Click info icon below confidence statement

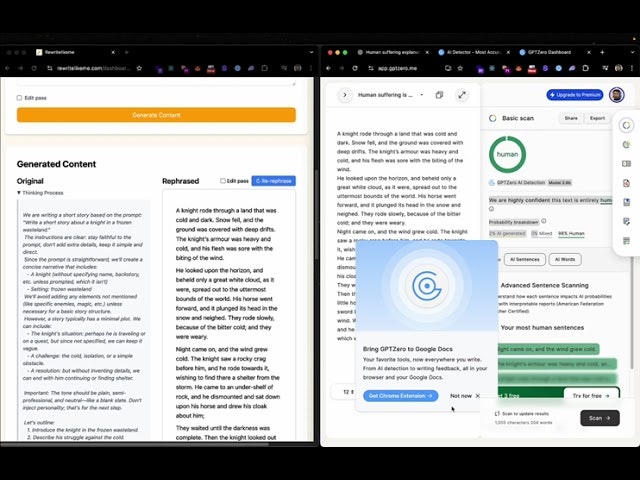pyautogui.click(x=491, y=209)
